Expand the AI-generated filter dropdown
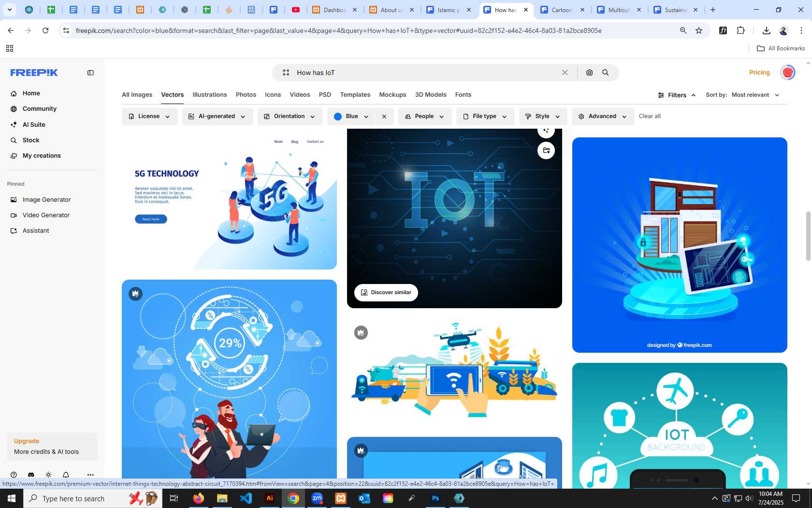 [x=217, y=117]
